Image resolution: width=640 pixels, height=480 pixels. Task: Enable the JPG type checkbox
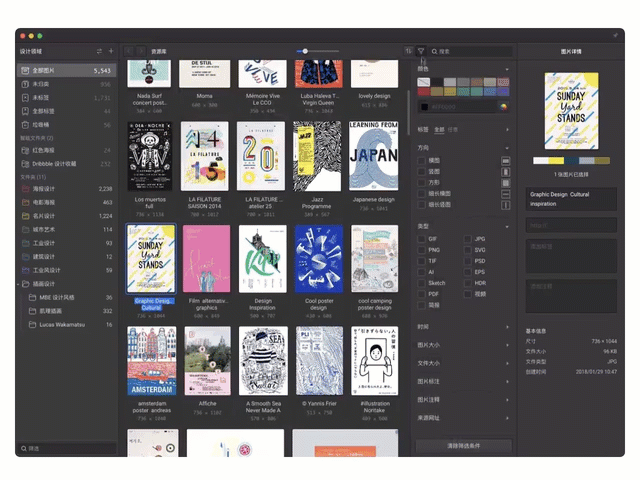468,239
